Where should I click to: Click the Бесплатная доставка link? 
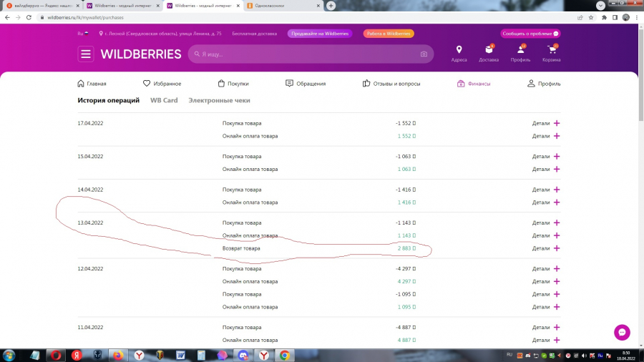[254, 34]
